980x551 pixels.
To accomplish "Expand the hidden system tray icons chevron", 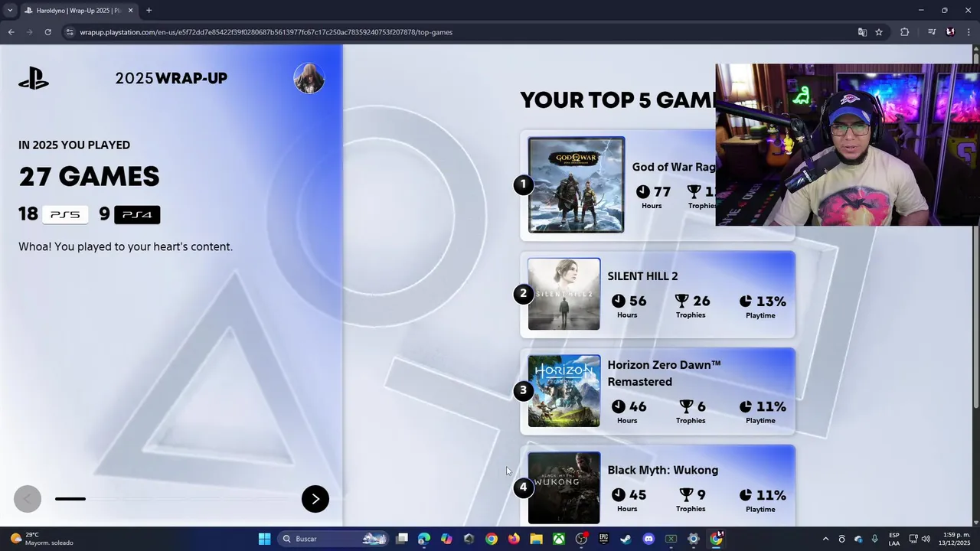I will [825, 539].
